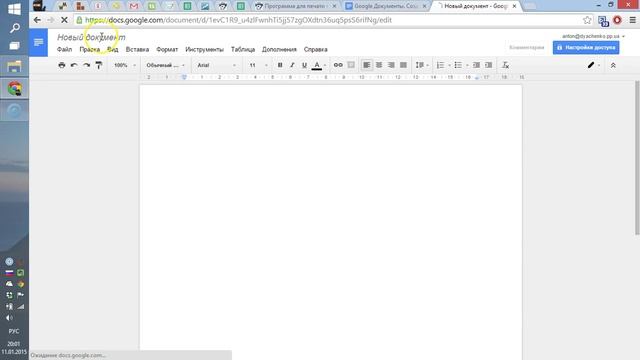Click the blue Docs home icon

coord(38,42)
